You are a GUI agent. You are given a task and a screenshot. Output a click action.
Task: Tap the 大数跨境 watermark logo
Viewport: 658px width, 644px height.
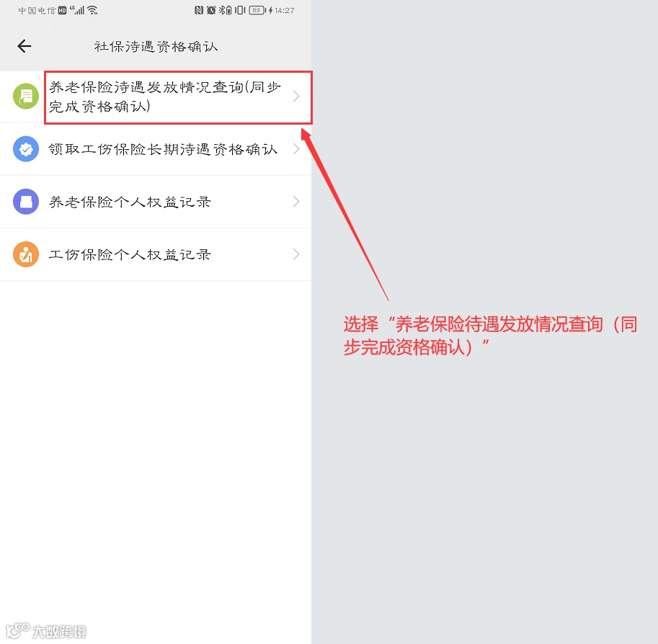pos(46,630)
